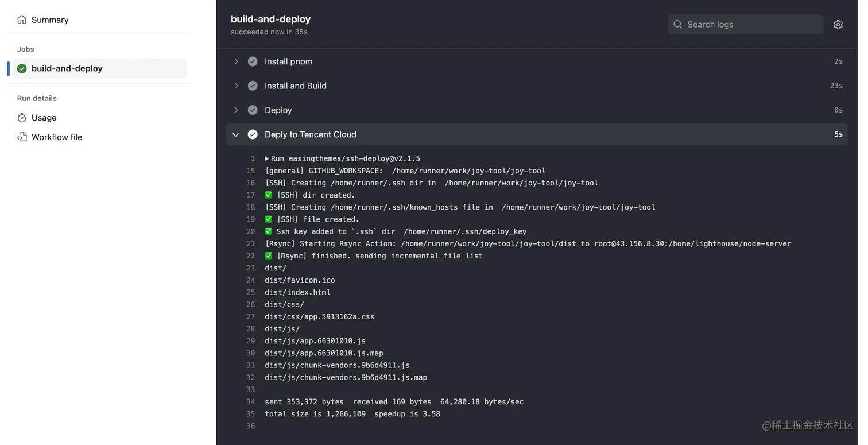Focus the Search logs field
Image resolution: width=868 pixels, height=445 pixels.
point(752,25)
